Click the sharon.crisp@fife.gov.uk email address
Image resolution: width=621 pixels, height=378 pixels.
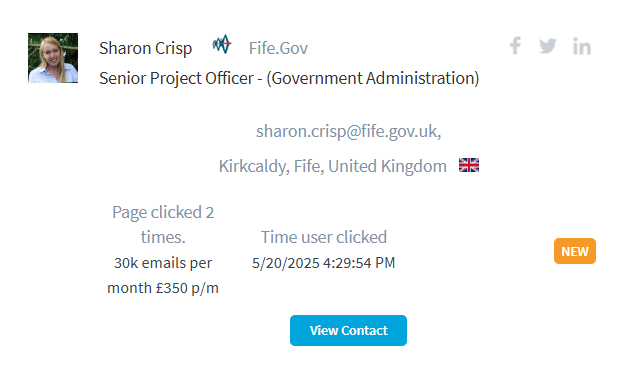[x=348, y=131]
